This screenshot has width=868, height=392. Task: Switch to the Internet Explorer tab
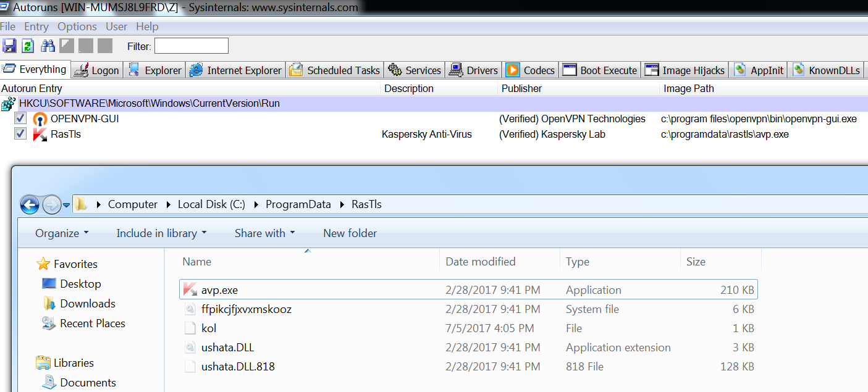tap(235, 70)
